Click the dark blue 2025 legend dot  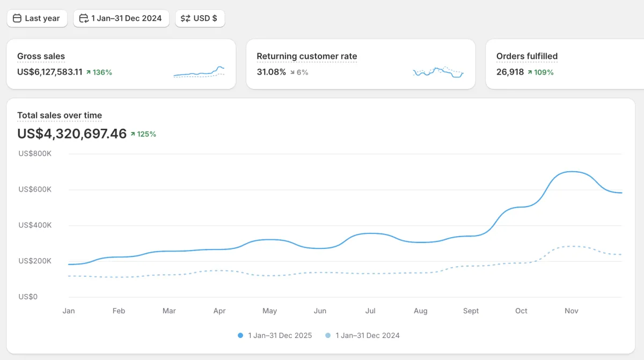(x=240, y=335)
